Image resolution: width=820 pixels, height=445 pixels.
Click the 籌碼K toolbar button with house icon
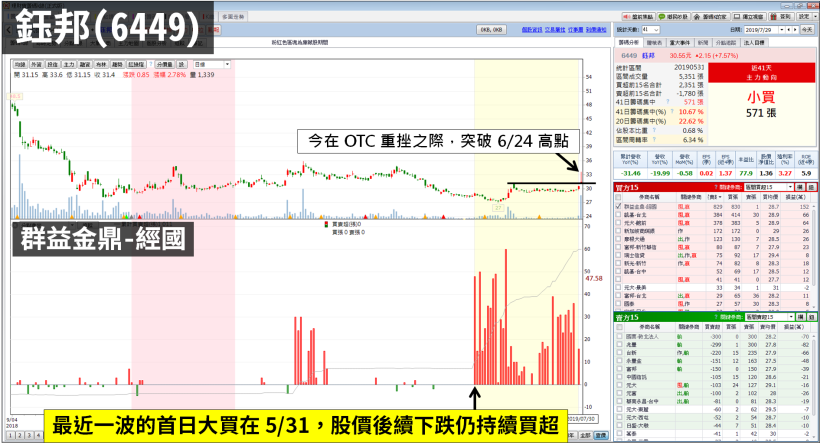point(711,17)
